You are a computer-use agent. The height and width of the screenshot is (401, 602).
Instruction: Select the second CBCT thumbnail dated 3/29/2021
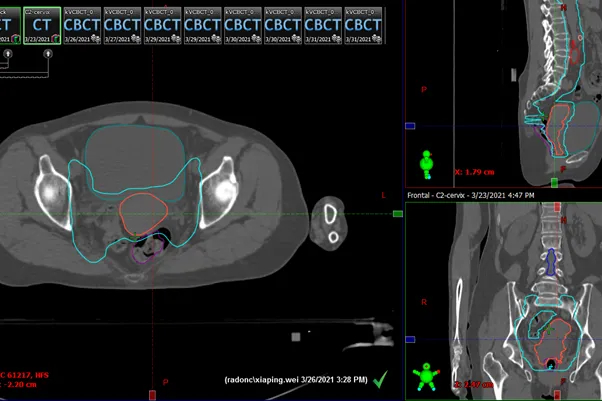(x=202, y=25)
